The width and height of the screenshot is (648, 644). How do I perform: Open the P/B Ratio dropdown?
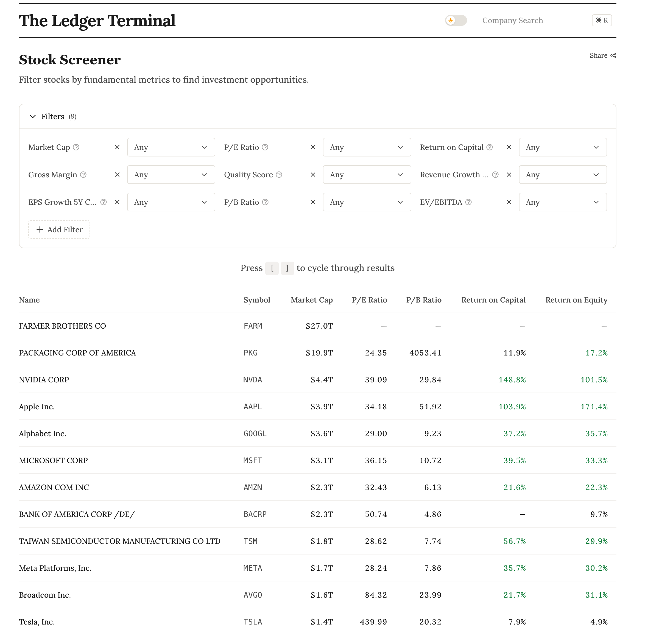click(x=367, y=202)
